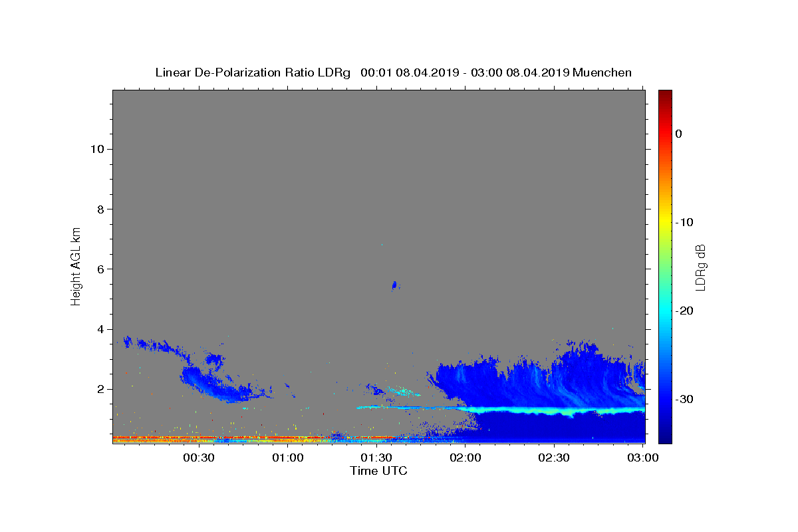Click the '03:00' time tick label
Viewport: 798px width, 532px height.
pos(643,458)
